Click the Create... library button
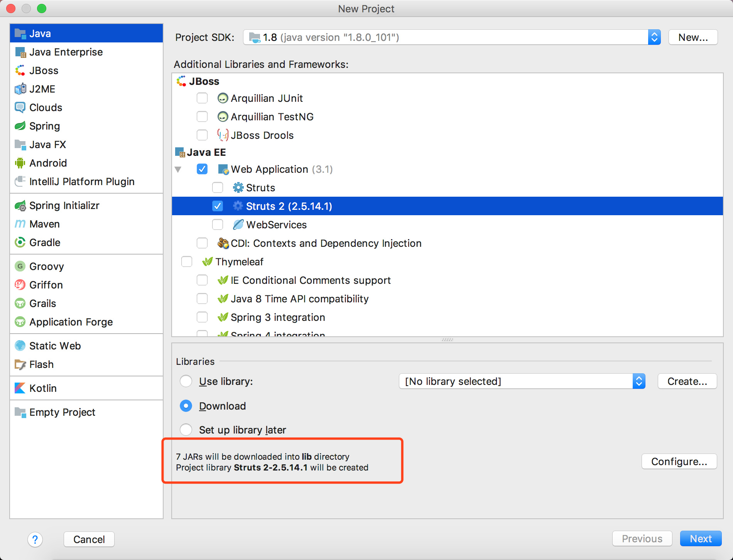This screenshot has width=733, height=560. point(687,381)
